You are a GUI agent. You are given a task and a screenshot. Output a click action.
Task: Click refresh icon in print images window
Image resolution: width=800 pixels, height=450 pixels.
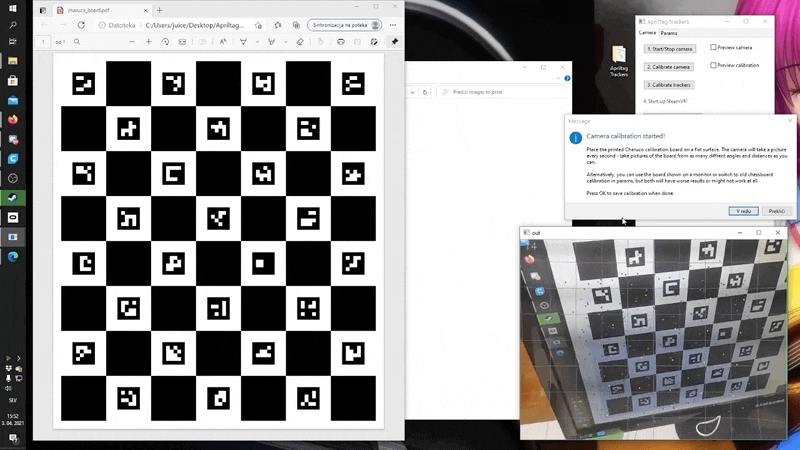(424, 92)
